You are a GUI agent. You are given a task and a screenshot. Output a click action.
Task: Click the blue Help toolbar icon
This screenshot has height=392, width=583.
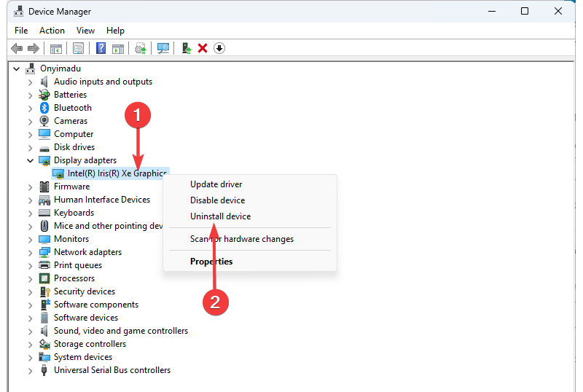(x=101, y=48)
